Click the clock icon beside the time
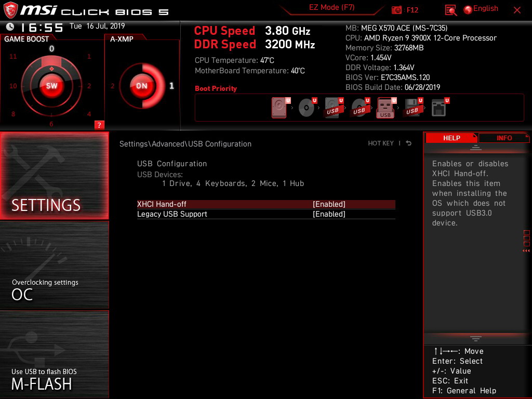Viewport: 532px width, 399px height. click(10, 26)
